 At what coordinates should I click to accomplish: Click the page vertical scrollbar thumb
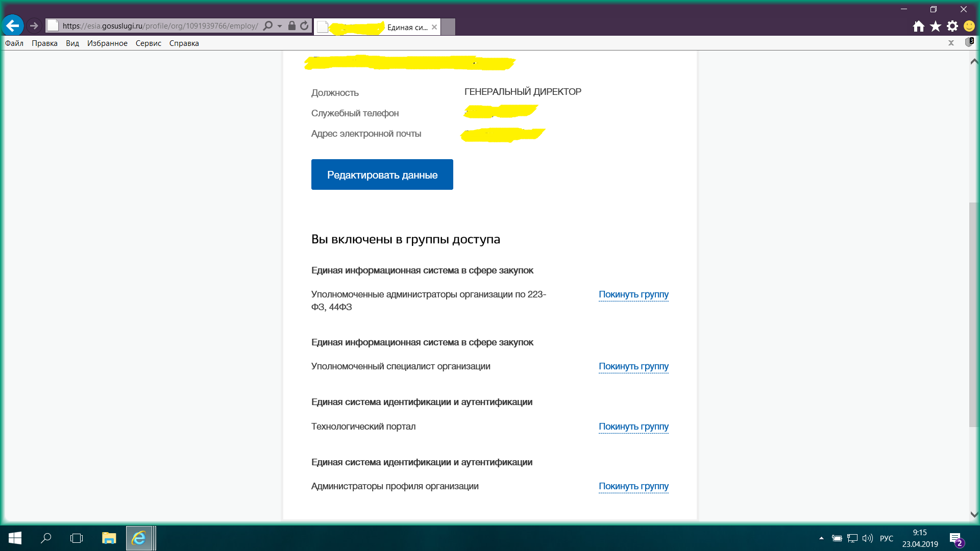click(974, 314)
